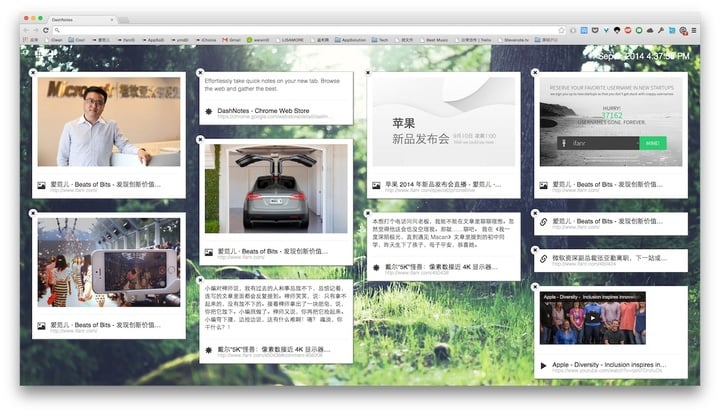Click the link icon on first link note

(x=543, y=221)
